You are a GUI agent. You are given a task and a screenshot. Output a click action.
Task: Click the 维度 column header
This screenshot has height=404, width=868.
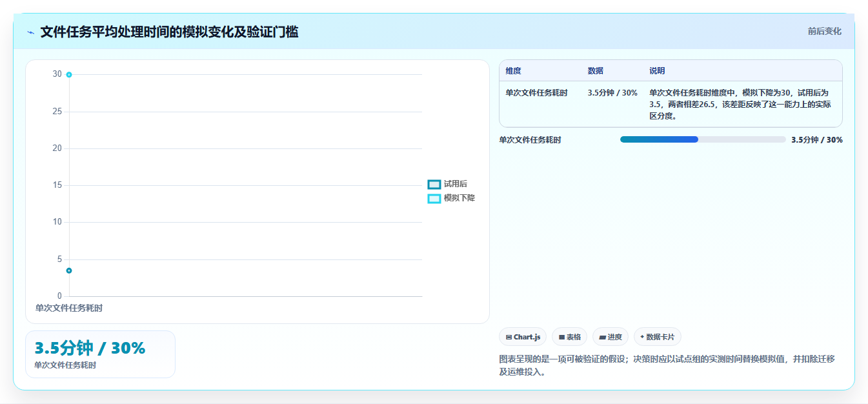point(514,71)
